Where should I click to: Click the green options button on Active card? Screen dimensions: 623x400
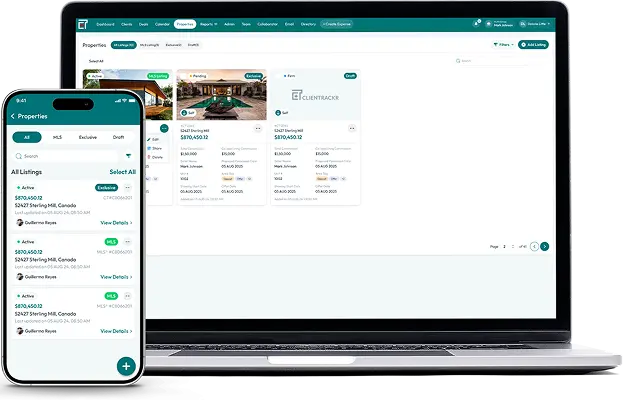click(164, 128)
